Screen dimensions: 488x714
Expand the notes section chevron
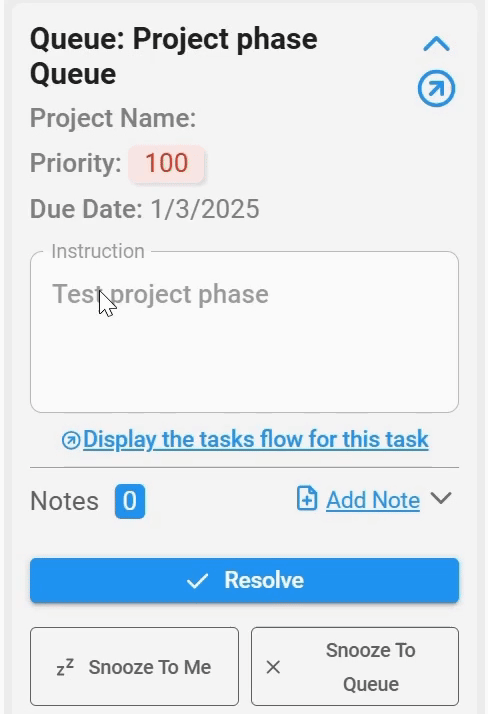click(441, 498)
